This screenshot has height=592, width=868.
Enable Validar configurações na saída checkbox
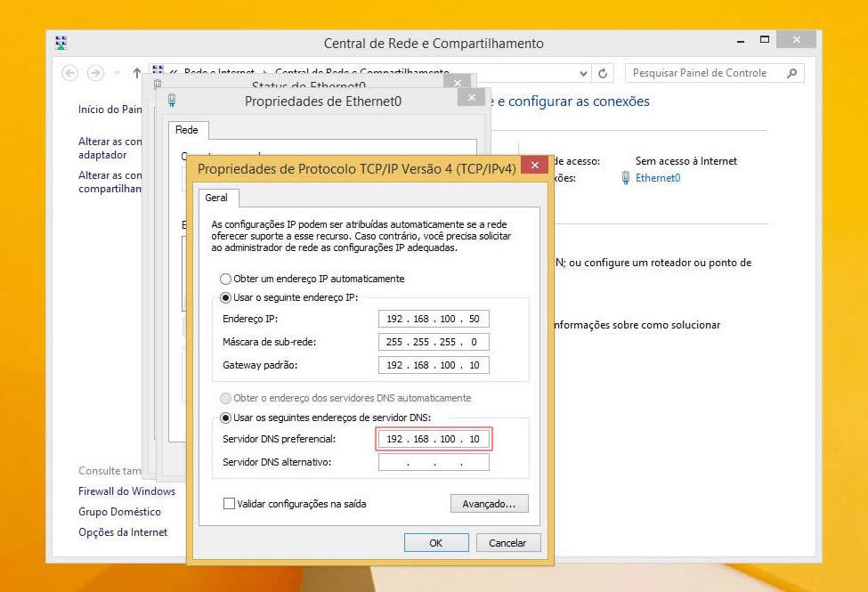tap(230, 504)
